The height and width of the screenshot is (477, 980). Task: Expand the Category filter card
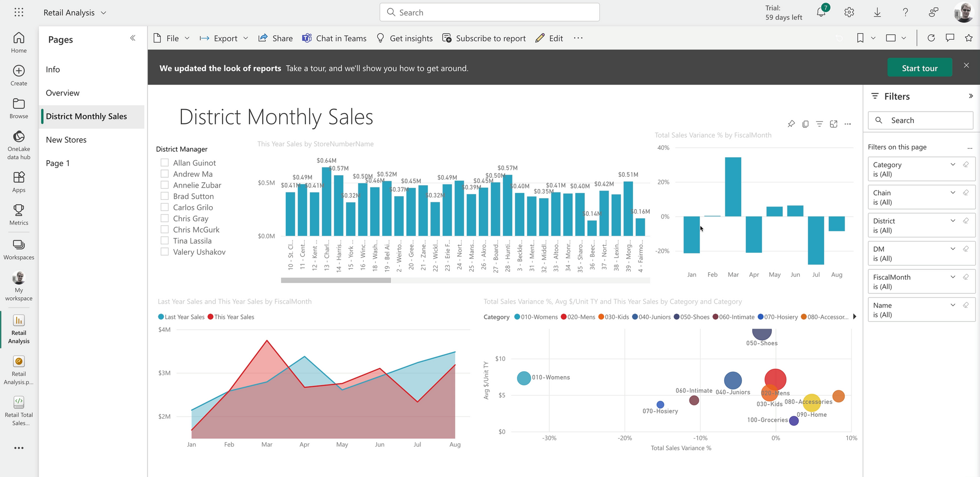pos(953,165)
